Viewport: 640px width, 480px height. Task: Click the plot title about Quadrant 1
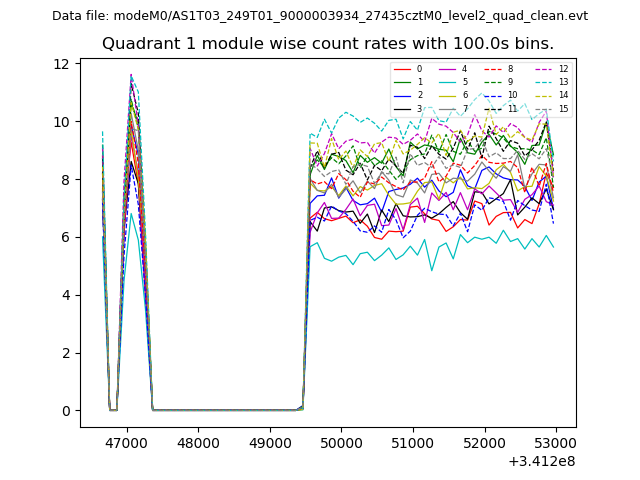coord(327,44)
